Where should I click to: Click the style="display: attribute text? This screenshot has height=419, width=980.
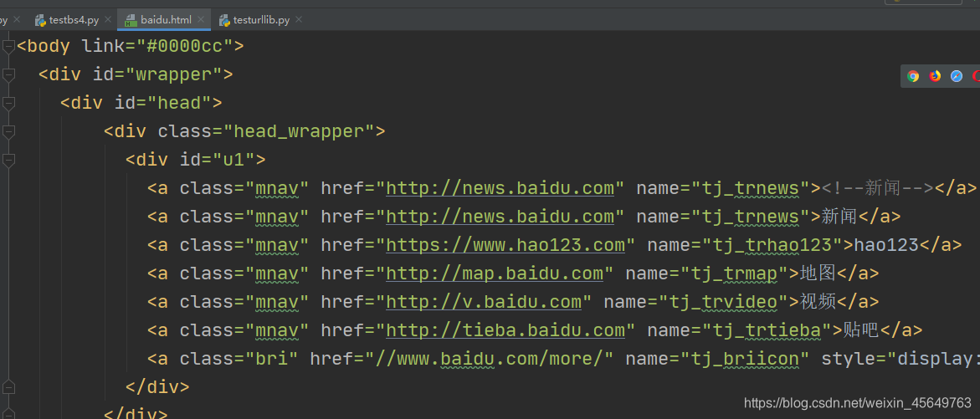tap(900, 359)
